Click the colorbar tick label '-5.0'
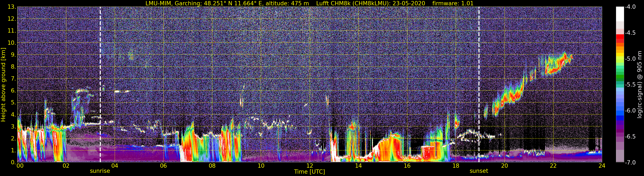Image resolution: width=644 pixels, height=176 pixels. tap(630, 59)
